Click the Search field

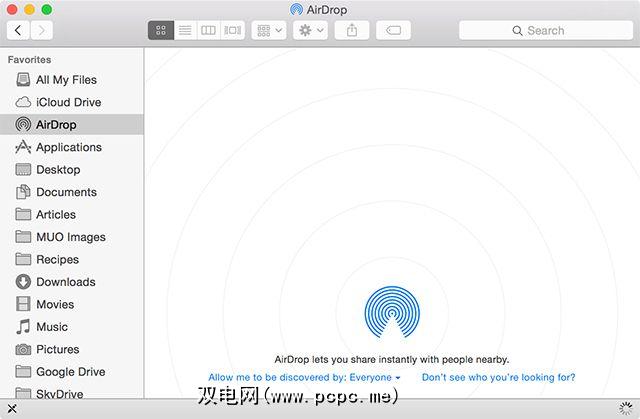click(546, 30)
